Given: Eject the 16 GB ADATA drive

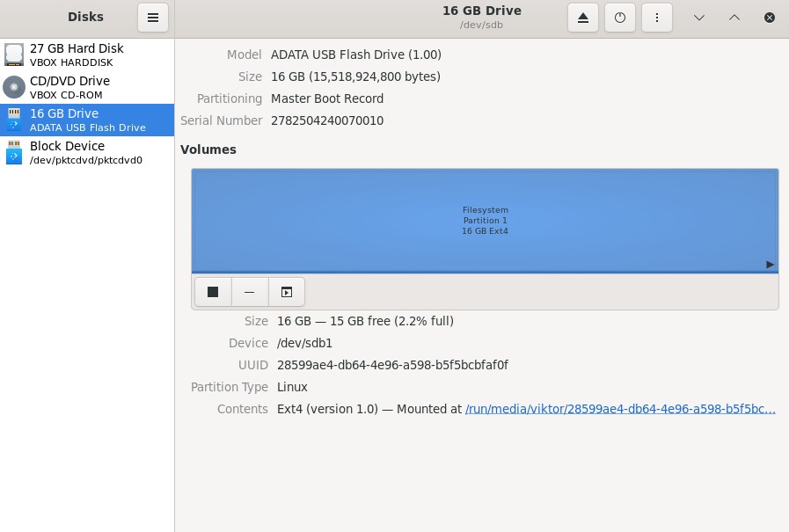Looking at the screenshot, I should [x=583, y=18].
